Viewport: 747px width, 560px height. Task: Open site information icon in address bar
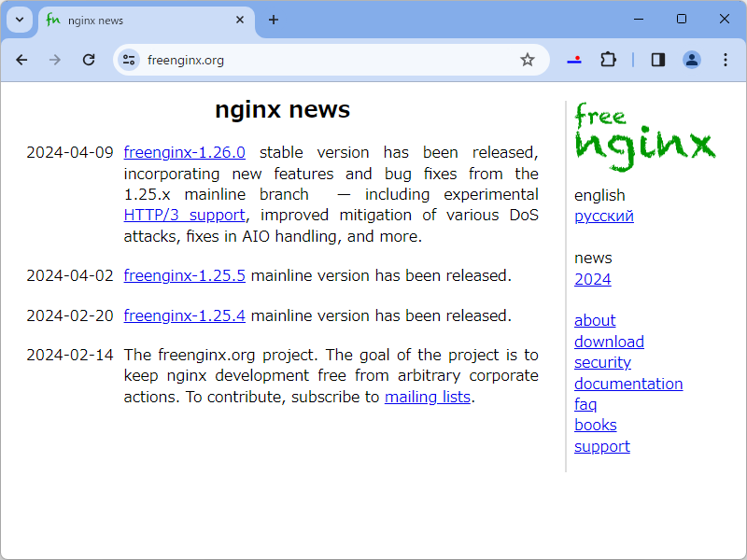(x=126, y=59)
